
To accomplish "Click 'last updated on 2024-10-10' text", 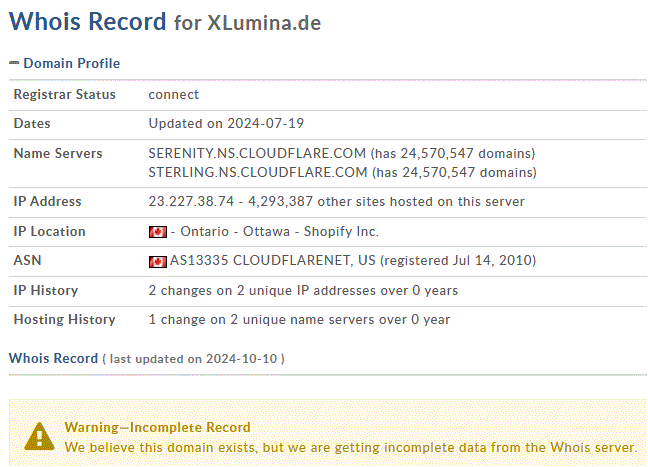I will pyautogui.click(x=193, y=359).
